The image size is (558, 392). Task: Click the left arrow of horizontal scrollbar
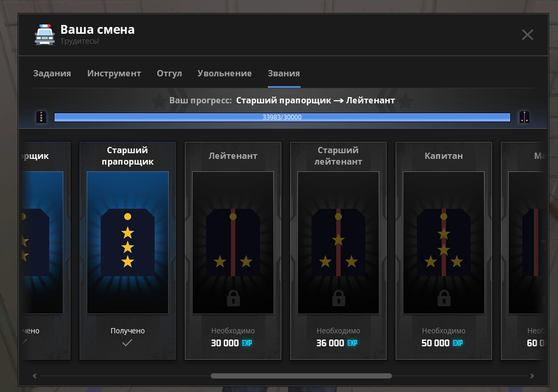click(35, 375)
